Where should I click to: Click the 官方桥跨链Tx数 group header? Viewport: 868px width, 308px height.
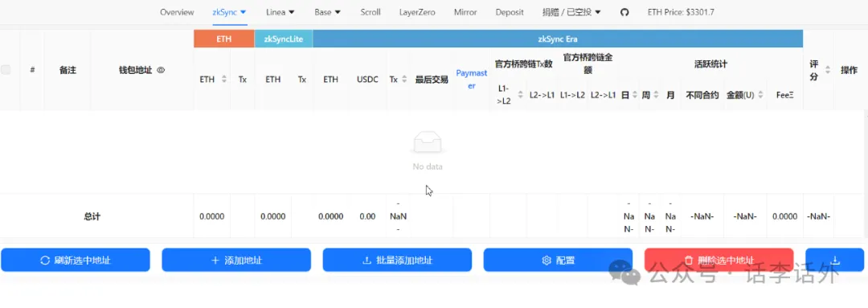coord(524,64)
